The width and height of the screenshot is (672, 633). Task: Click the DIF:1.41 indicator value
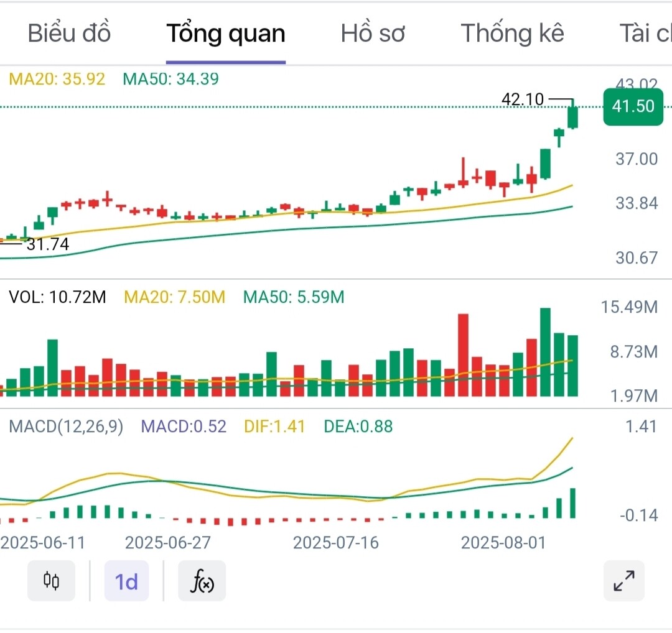(274, 427)
